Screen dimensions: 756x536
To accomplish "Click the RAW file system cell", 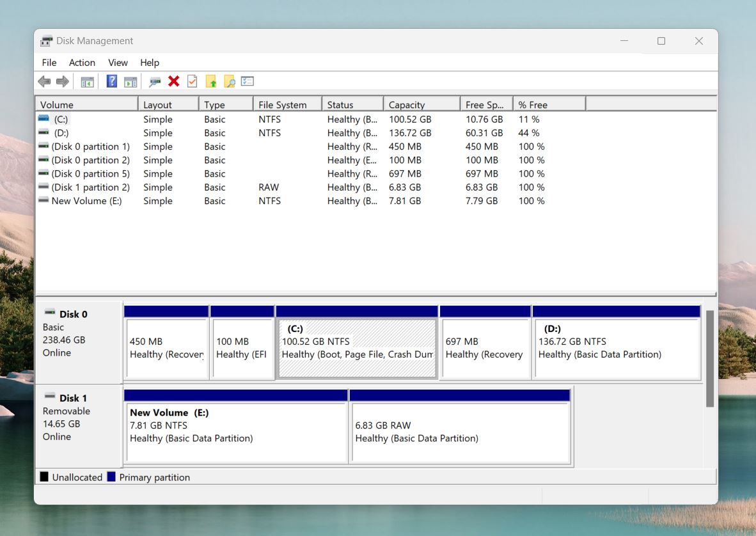I will pos(269,187).
